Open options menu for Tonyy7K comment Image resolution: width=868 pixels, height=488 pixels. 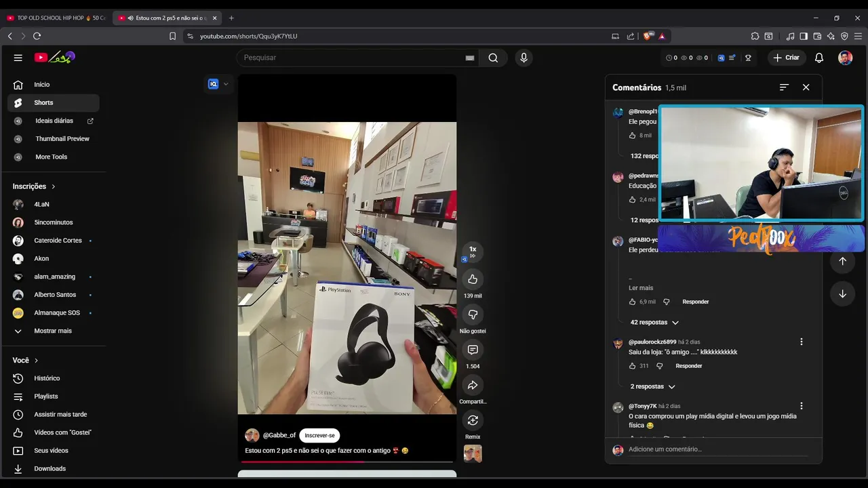(801, 406)
